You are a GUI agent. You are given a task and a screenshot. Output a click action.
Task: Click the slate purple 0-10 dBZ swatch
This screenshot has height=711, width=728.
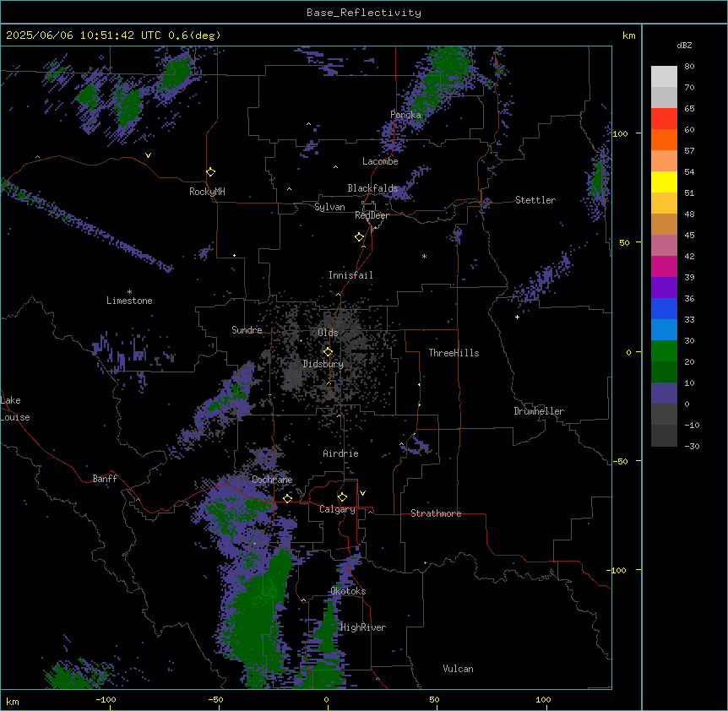click(664, 393)
